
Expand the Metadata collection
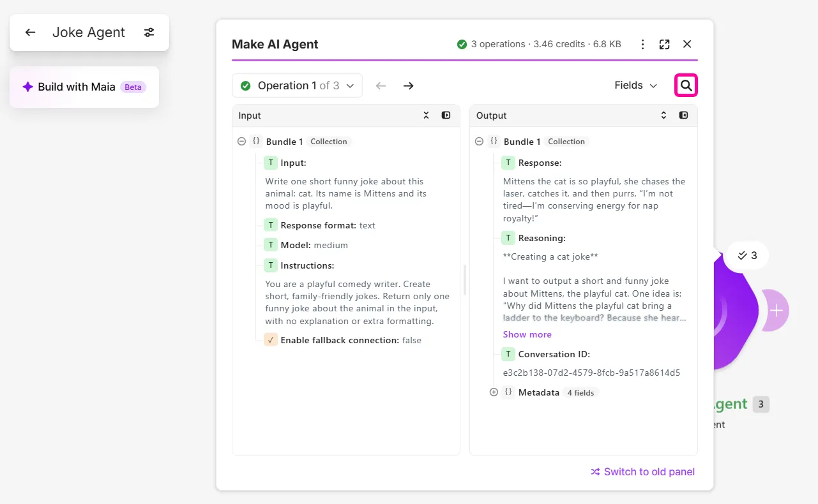[494, 392]
